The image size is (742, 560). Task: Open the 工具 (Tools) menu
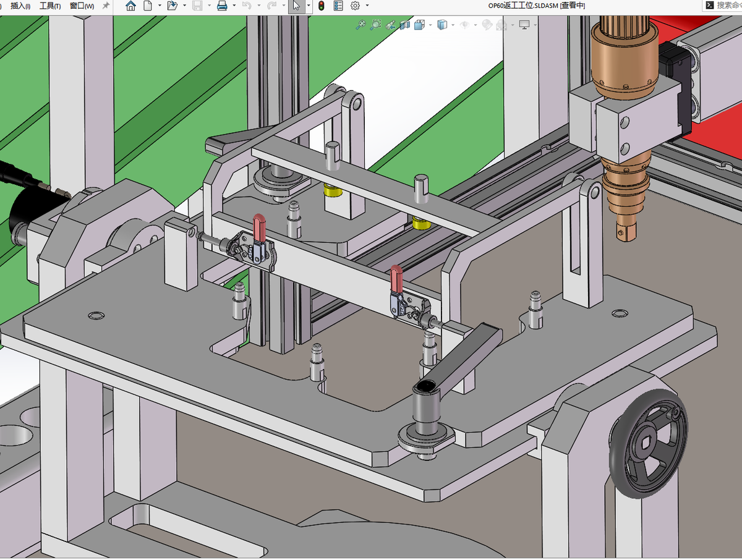point(49,6)
